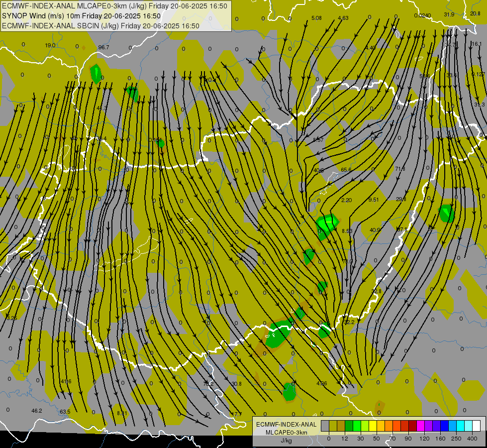Pick the magenta swatch in the color legend

(x=420, y=426)
